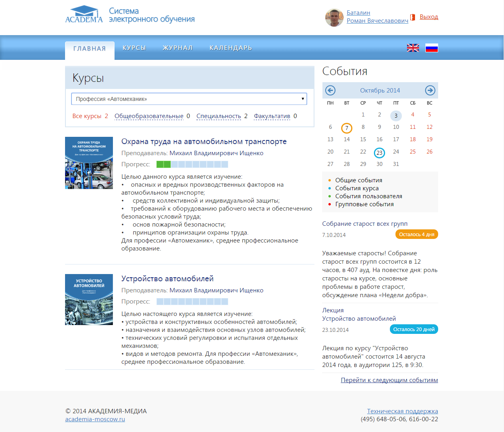This screenshot has width=504, height=432.
Task: Filter by Общеобразовательные courses
Action: point(149,116)
